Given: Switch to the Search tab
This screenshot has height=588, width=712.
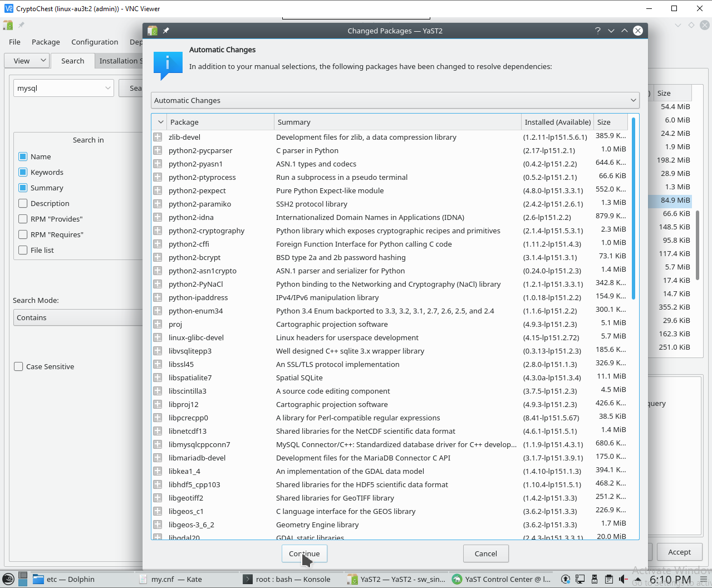Looking at the screenshot, I should coord(72,61).
